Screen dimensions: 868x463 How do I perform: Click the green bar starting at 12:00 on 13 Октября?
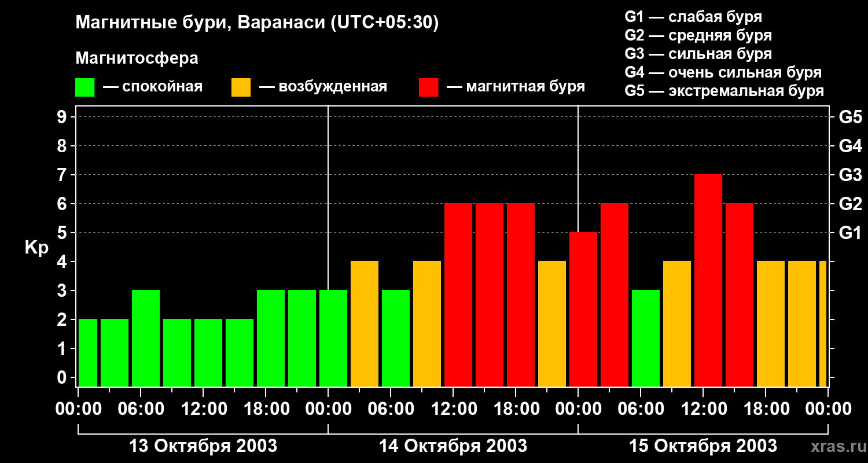click(x=208, y=352)
